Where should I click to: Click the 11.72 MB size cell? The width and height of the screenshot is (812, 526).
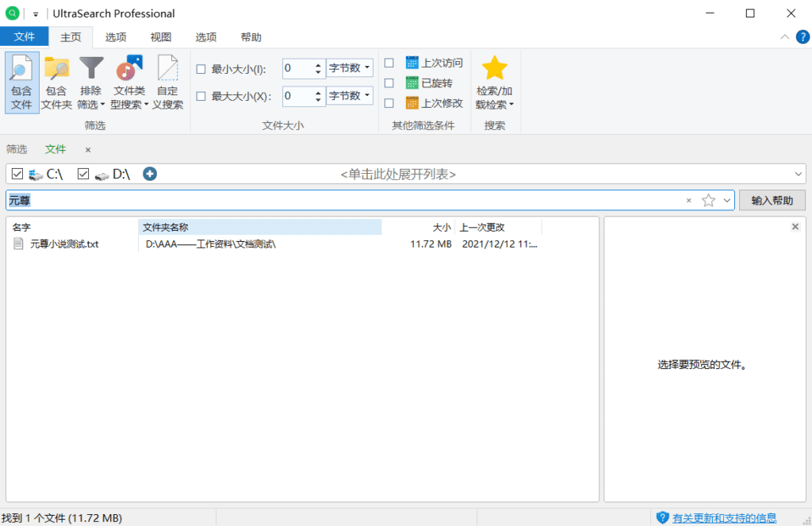(x=431, y=244)
